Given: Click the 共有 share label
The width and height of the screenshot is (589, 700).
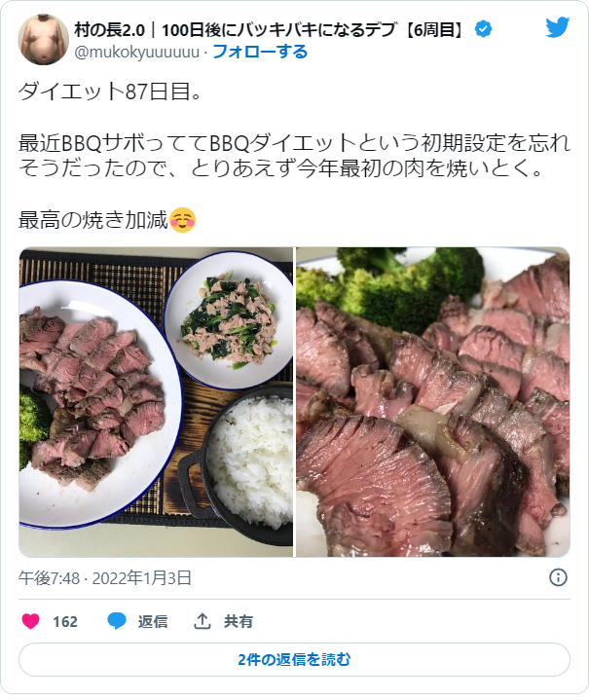Looking at the screenshot, I should click(239, 621).
